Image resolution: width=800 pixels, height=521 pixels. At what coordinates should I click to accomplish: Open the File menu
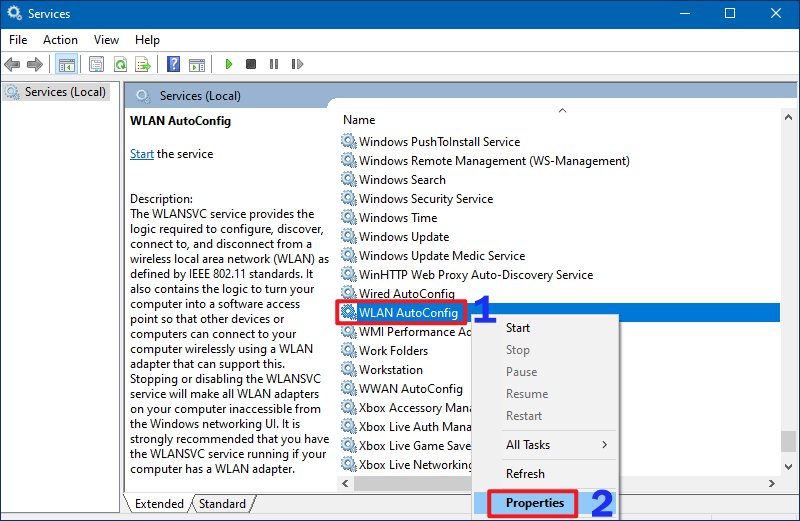tap(18, 40)
